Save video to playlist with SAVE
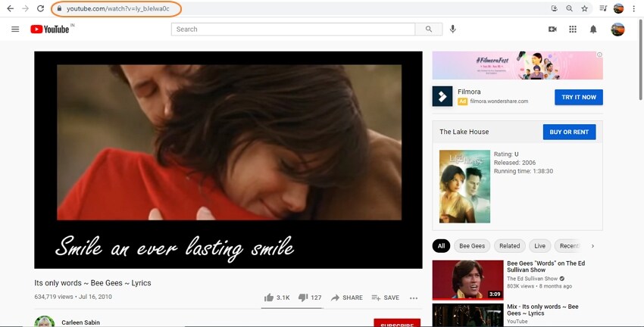Screen dimensions: 644x327 click(x=385, y=297)
